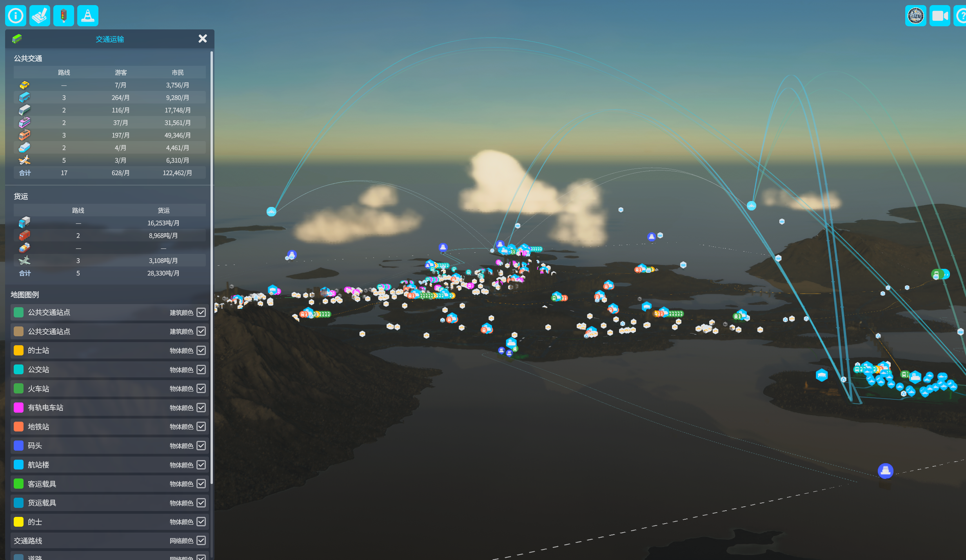966x560 pixels.
Task: Open the info views button
Action: (16, 16)
